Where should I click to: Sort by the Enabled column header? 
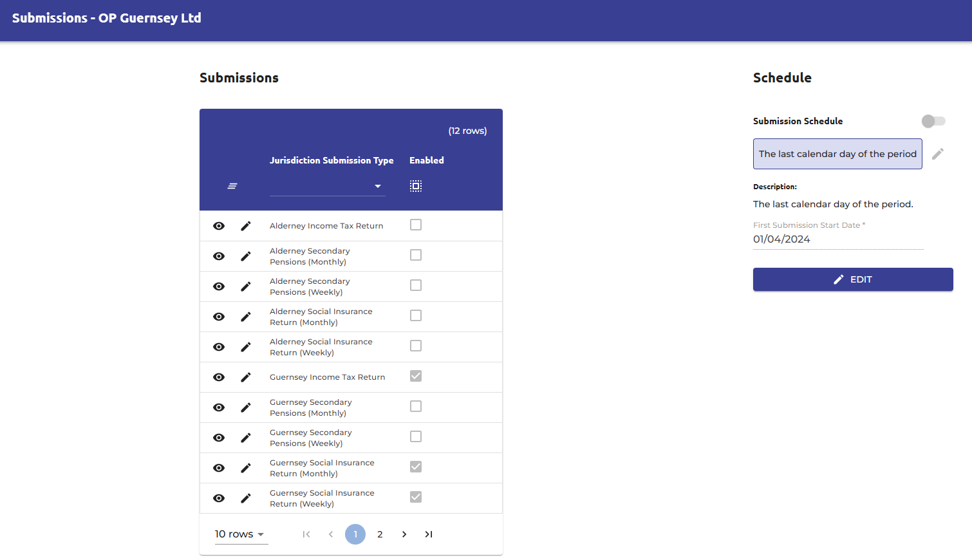tap(427, 160)
